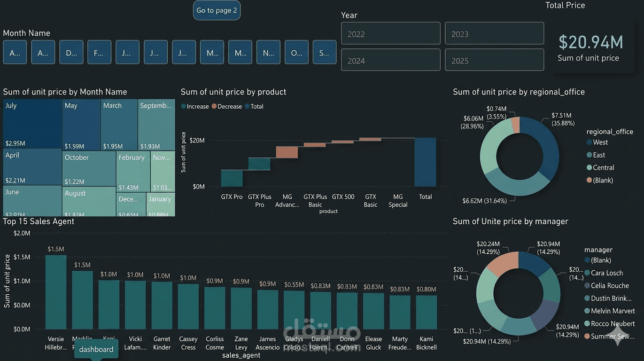Select the Kami Bicknell sales agent bar

[427, 312]
